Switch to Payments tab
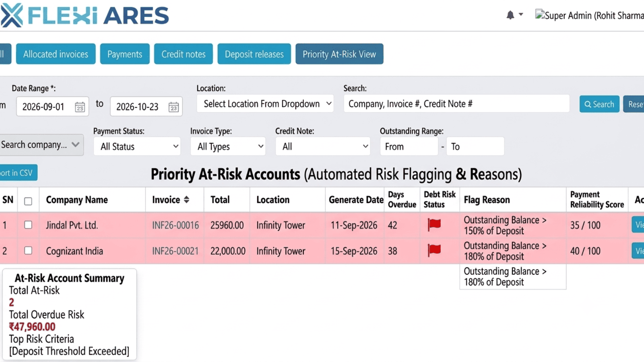 125,54
